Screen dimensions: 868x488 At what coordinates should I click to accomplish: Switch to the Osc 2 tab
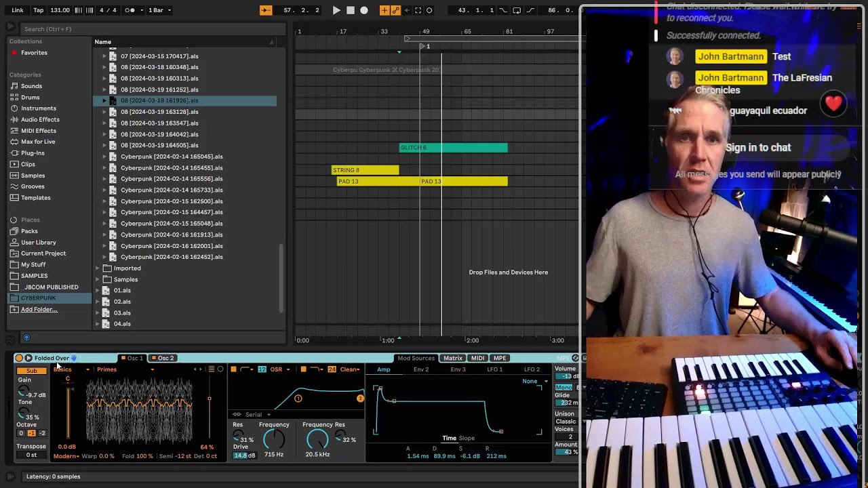coord(163,359)
